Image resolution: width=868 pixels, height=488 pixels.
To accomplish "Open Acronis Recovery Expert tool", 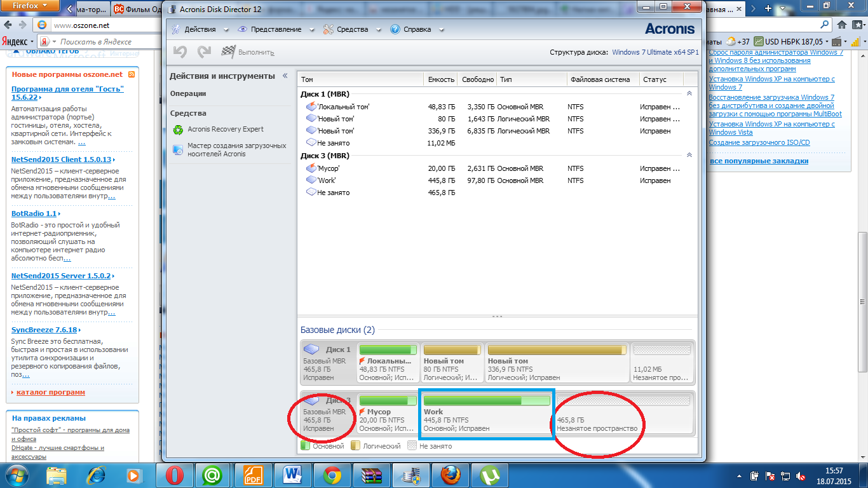I will tap(225, 129).
